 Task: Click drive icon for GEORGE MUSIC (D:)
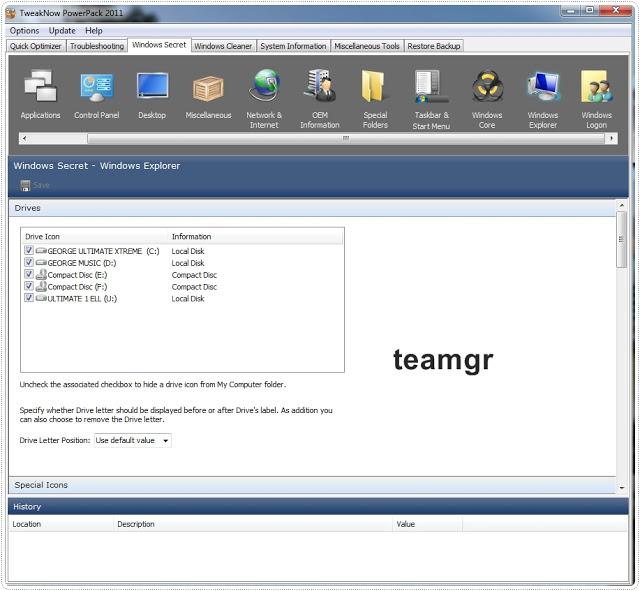point(41,262)
